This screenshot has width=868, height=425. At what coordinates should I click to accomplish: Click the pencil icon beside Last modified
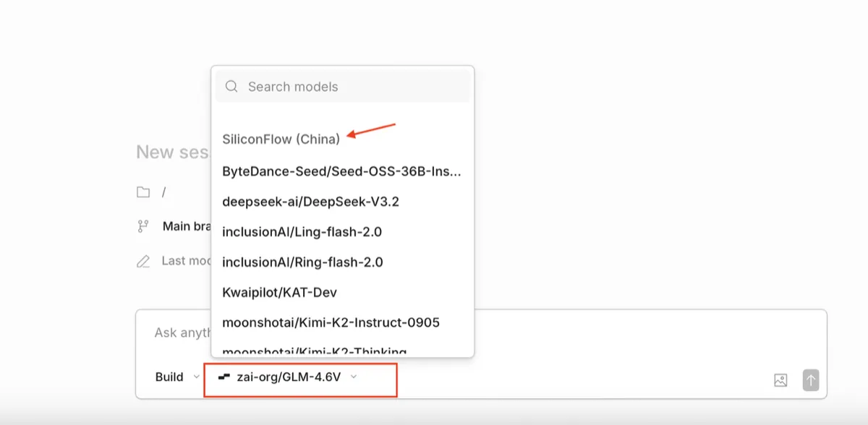(x=143, y=261)
